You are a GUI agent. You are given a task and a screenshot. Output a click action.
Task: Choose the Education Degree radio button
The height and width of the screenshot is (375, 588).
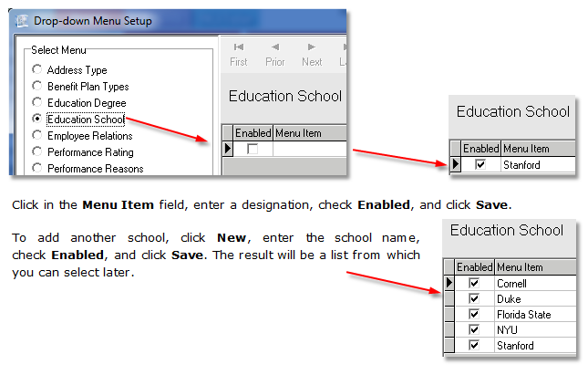coord(36,103)
